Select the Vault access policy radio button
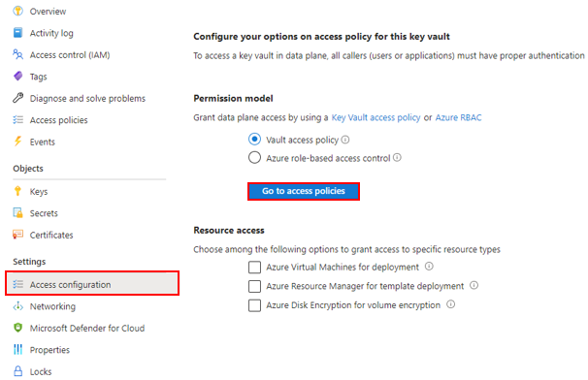588x380 pixels. point(254,140)
